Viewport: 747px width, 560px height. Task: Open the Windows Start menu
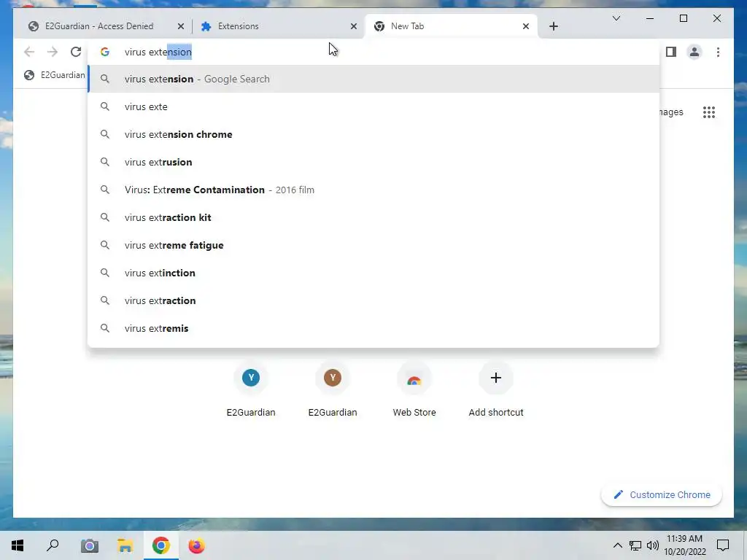click(18, 545)
